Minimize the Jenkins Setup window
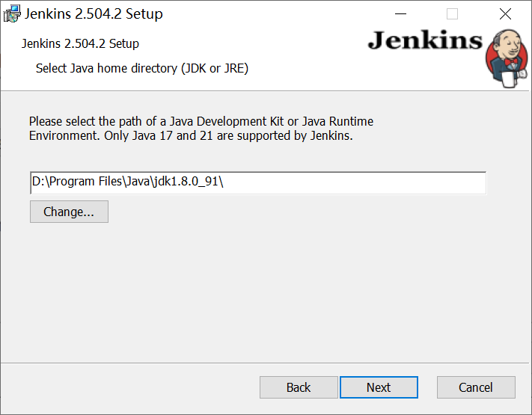Viewport: 532px width, 415px height. coord(401,14)
